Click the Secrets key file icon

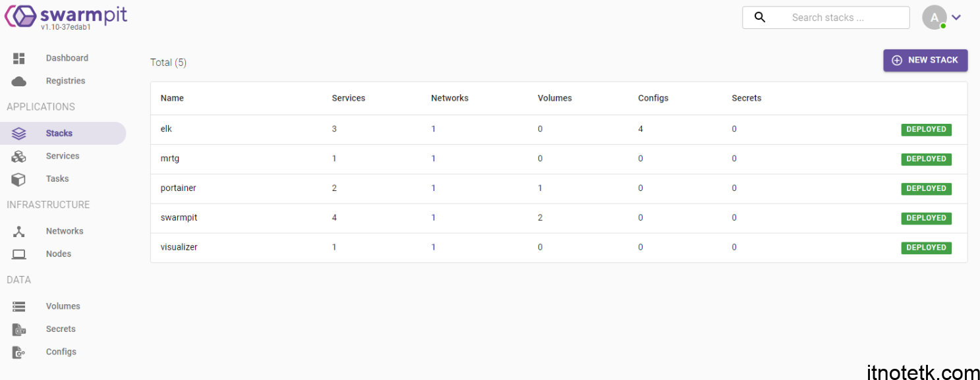coord(19,329)
